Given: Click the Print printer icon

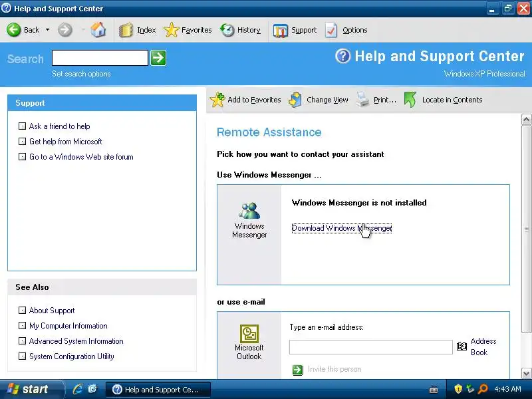Looking at the screenshot, I should 362,100.
